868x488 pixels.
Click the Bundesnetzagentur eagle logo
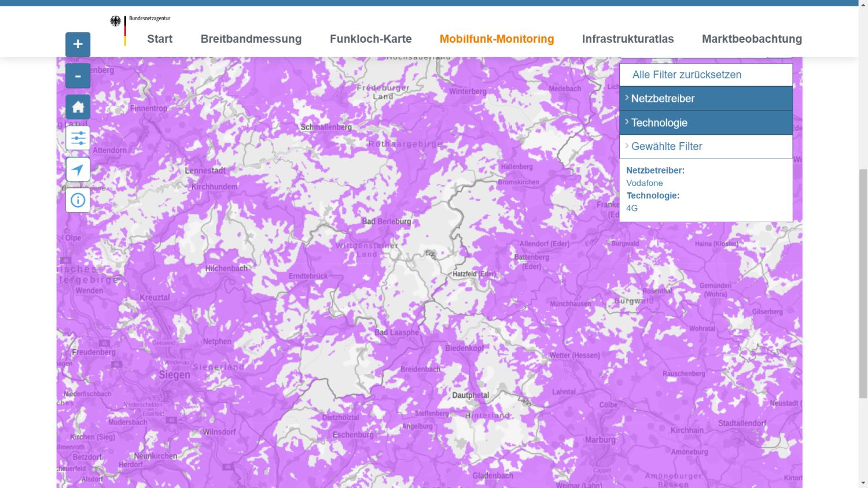(x=116, y=22)
